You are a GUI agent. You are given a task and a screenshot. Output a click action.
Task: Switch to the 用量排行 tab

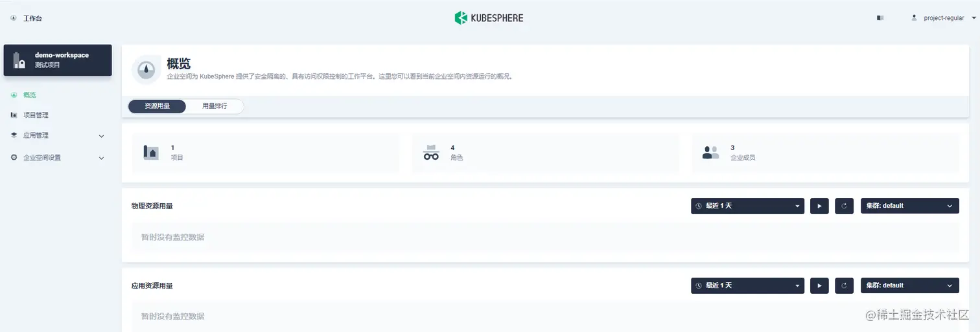(x=215, y=106)
